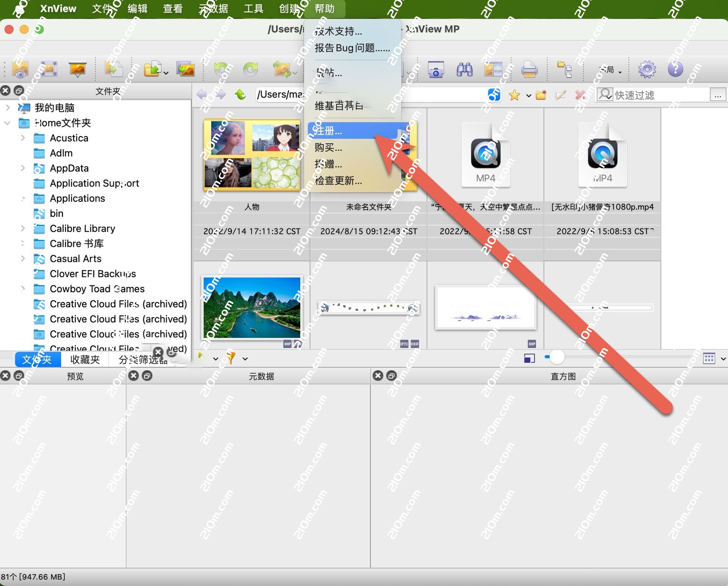Go up one folder with green arrow

pos(240,94)
